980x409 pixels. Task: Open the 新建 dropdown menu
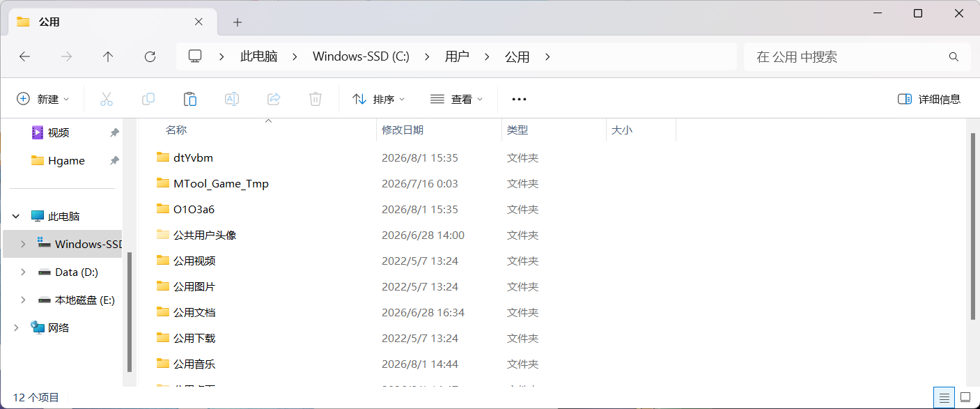pyautogui.click(x=43, y=99)
